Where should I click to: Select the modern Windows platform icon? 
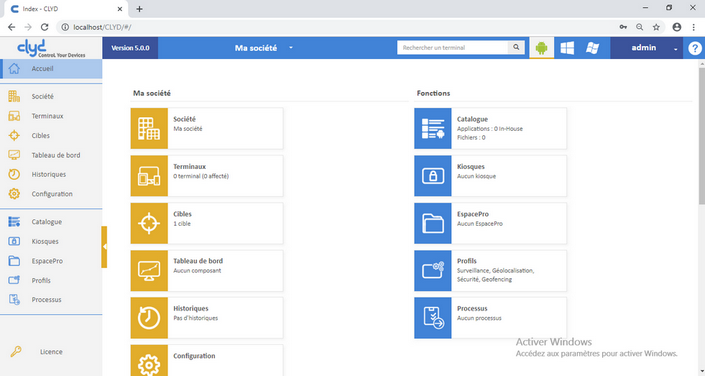click(x=567, y=48)
